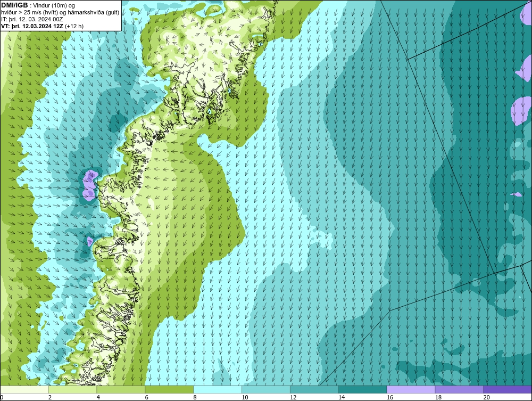Click the 8–10 m/s pale cyan swatch

(218, 389)
